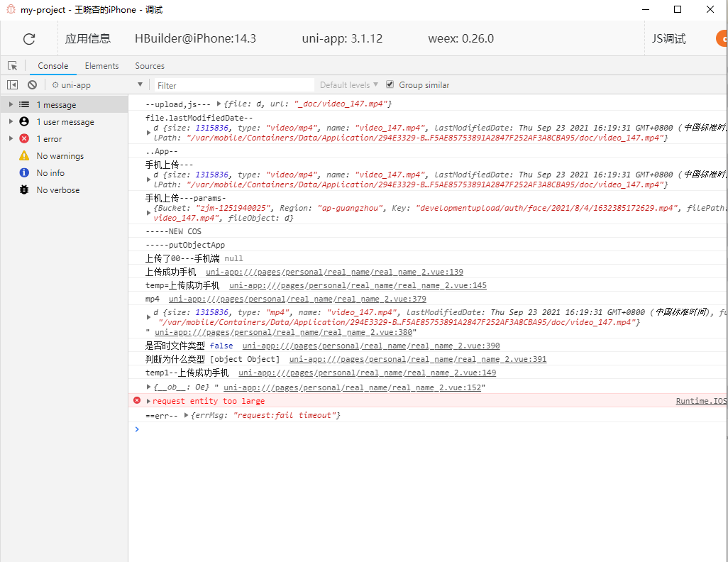Open the Default levels dropdown
The height and width of the screenshot is (562, 728).
coord(348,85)
